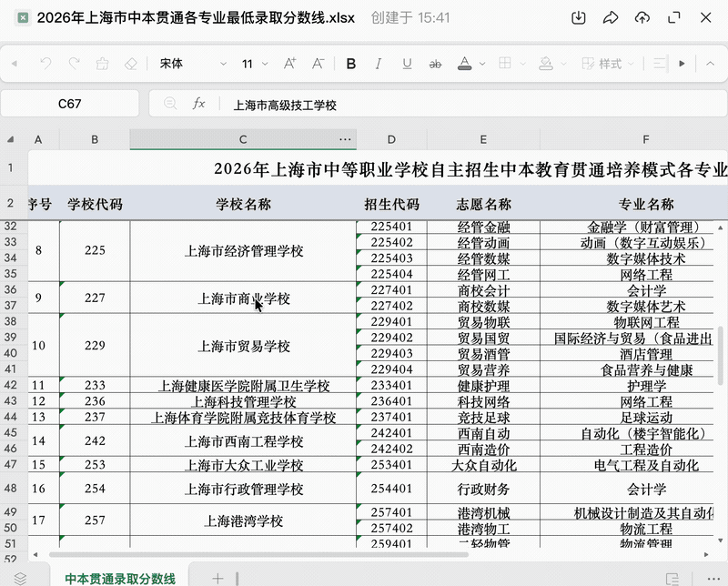This screenshot has width=728, height=586.
Task: Click the expand to fullscreen icon
Action: pos(674,18)
